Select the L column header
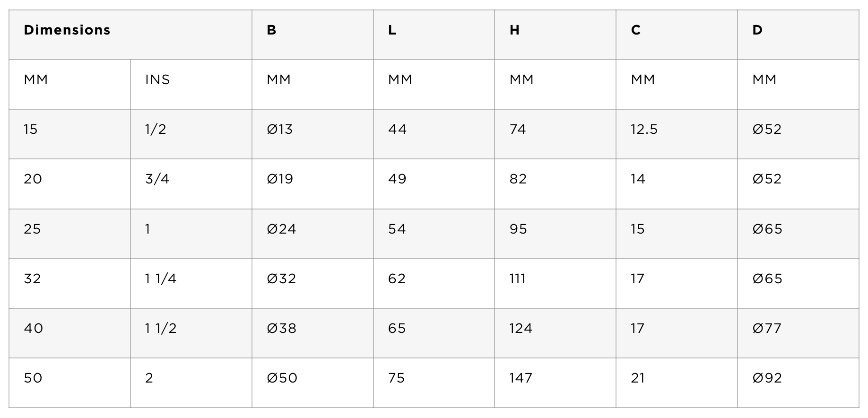868x418 pixels. 434,35
